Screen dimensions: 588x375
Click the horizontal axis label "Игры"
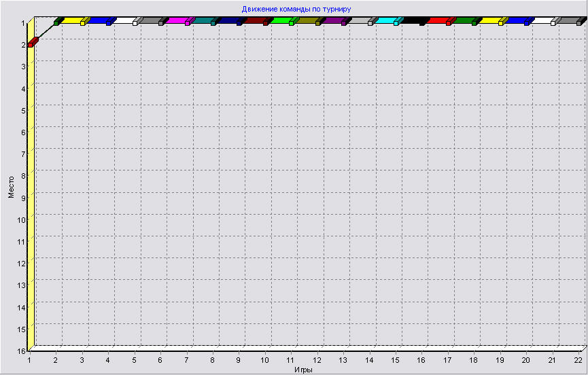pyautogui.click(x=303, y=370)
